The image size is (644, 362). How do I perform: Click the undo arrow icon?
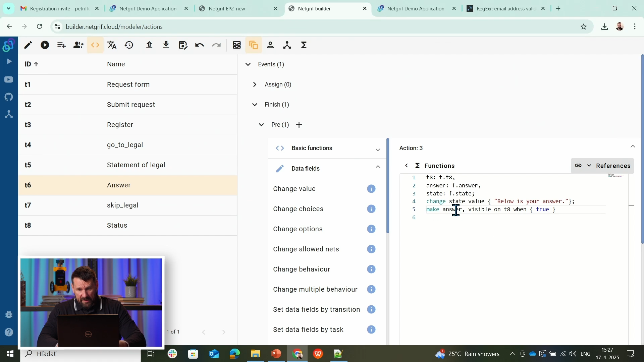click(199, 45)
